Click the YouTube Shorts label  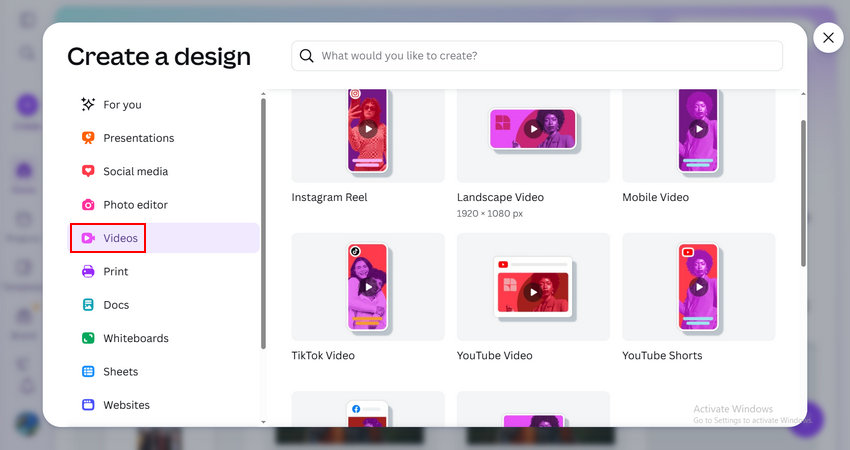pos(662,356)
